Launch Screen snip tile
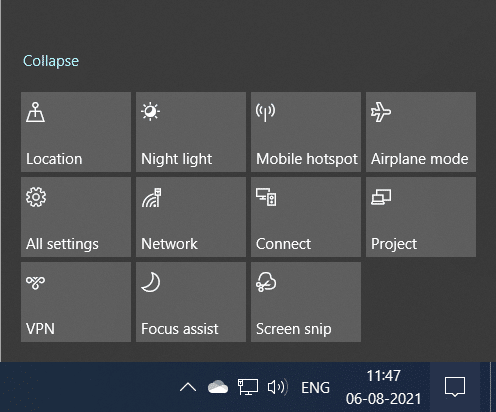Screen dimensions: 496x412 (306, 302)
